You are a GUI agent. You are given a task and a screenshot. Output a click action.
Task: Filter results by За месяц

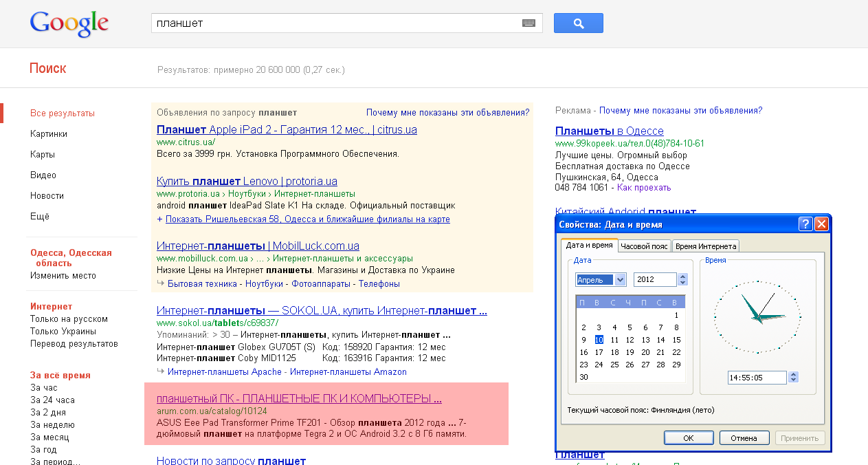(x=49, y=437)
